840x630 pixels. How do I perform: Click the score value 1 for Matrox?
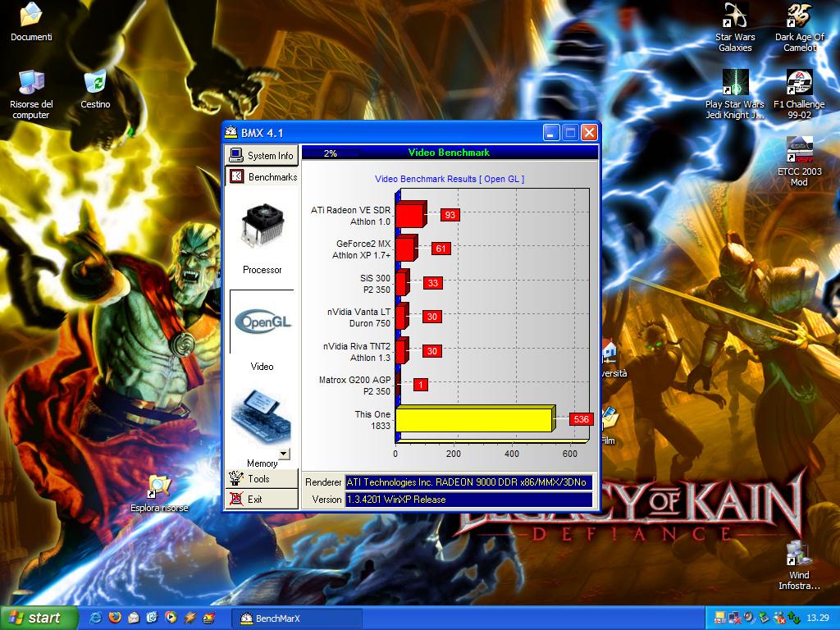coord(421,385)
